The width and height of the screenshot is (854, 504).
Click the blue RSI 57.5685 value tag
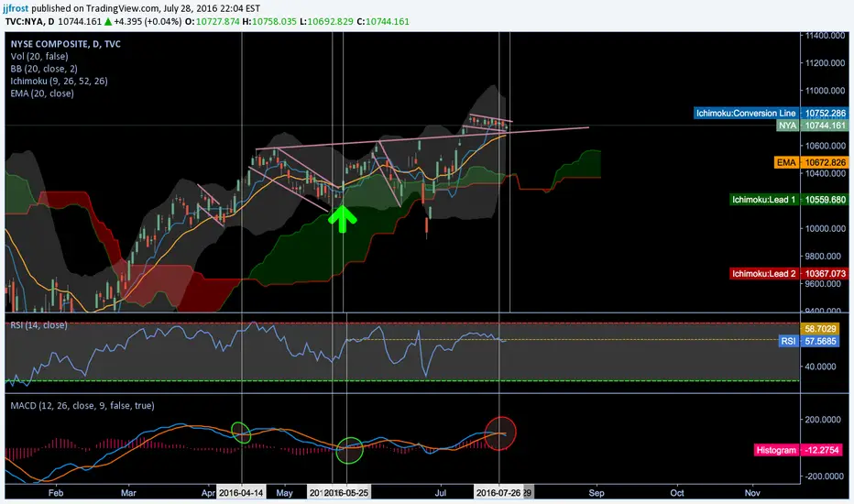pyautogui.click(x=809, y=341)
